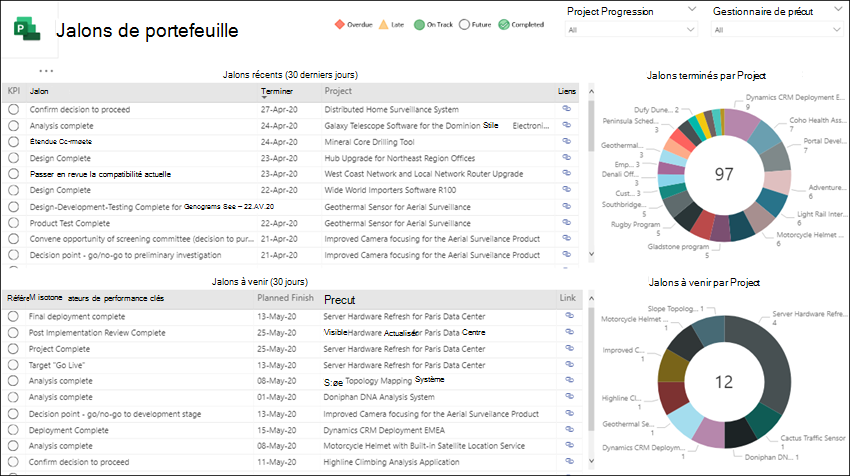Open the Project Progression All dropdown
Screen dimensions: 850x476
click(631, 30)
